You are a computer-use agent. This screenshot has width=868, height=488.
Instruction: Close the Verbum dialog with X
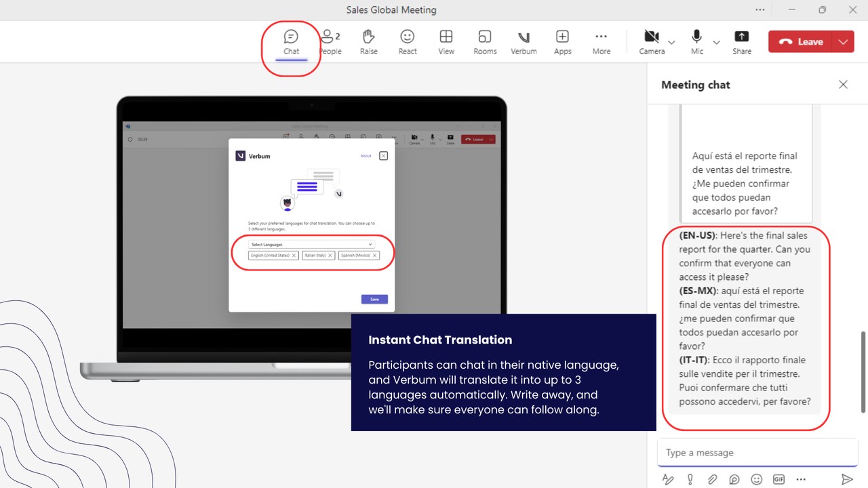(x=383, y=156)
